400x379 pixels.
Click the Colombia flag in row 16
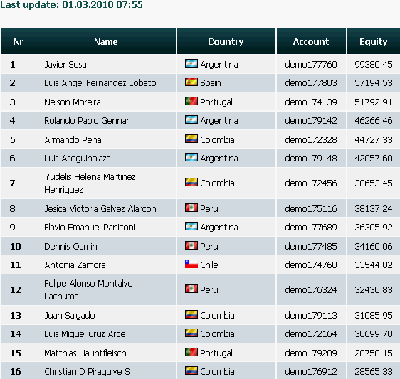click(x=191, y=370)
